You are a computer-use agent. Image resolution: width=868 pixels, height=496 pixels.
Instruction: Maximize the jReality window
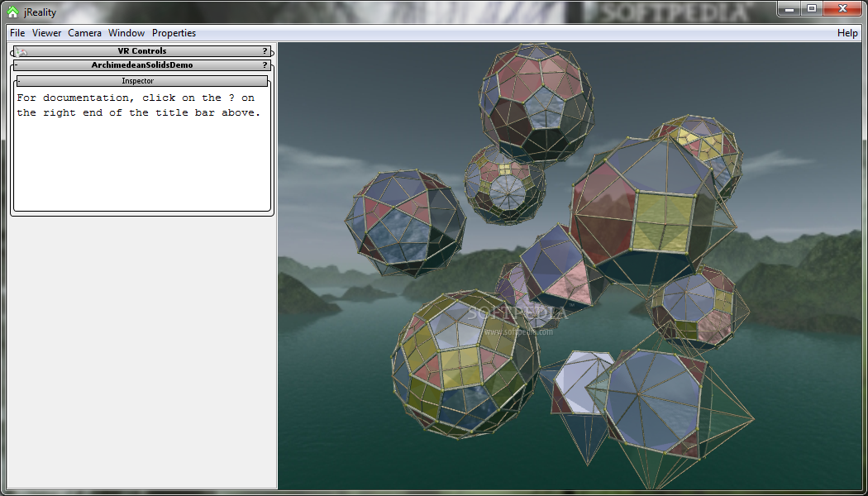click(x=812, y=9)
